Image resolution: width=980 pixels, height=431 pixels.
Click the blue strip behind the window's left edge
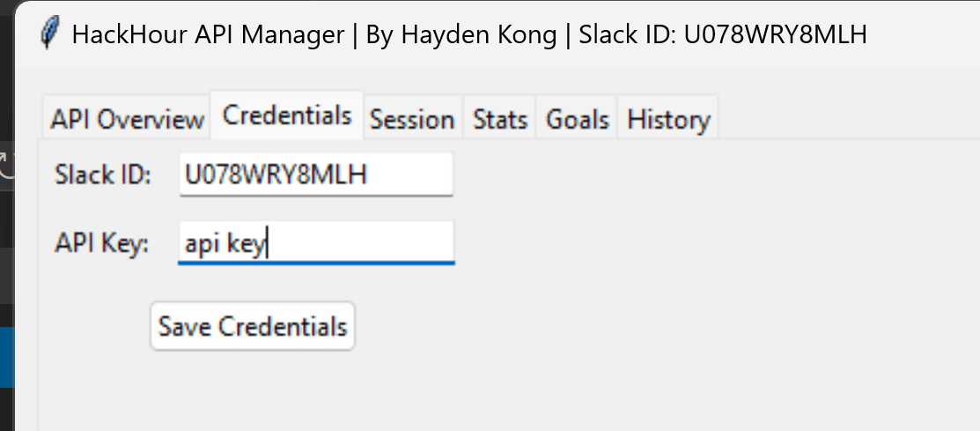coord(7,357)
